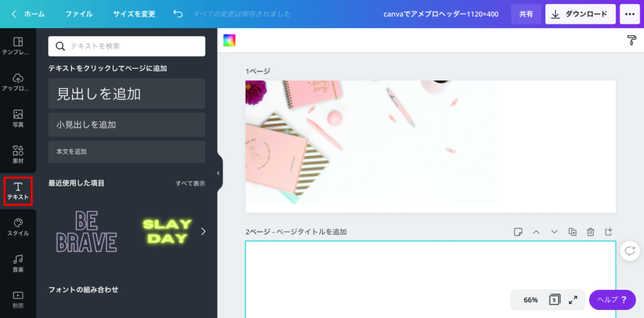
Task: Open the Styles (スタイル) sidebar tab
Action: pos(18,228)
